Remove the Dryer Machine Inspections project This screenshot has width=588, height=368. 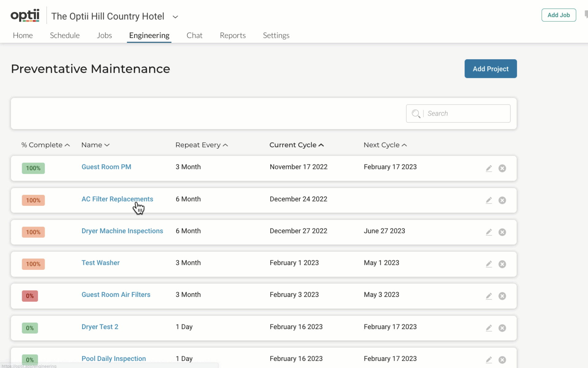[502, 232]
